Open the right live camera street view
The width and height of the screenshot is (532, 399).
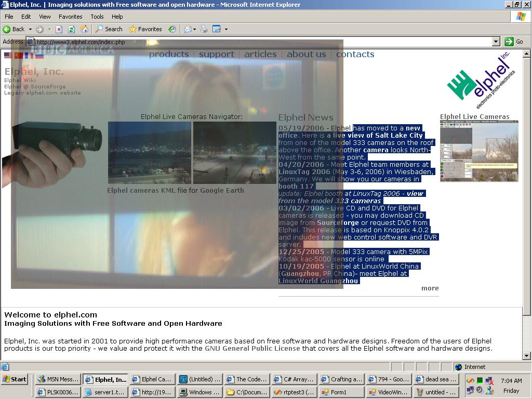coord(235,153)
